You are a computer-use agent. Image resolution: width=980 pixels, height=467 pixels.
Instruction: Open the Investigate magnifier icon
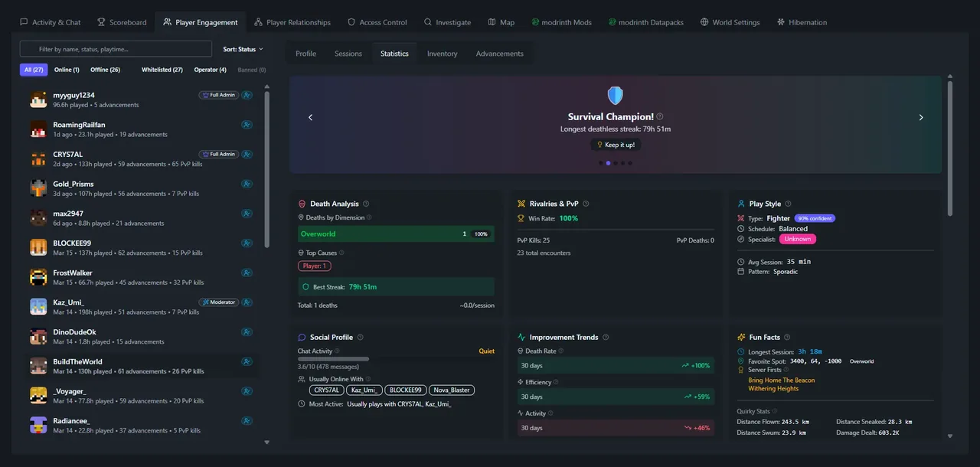[427, 22]
